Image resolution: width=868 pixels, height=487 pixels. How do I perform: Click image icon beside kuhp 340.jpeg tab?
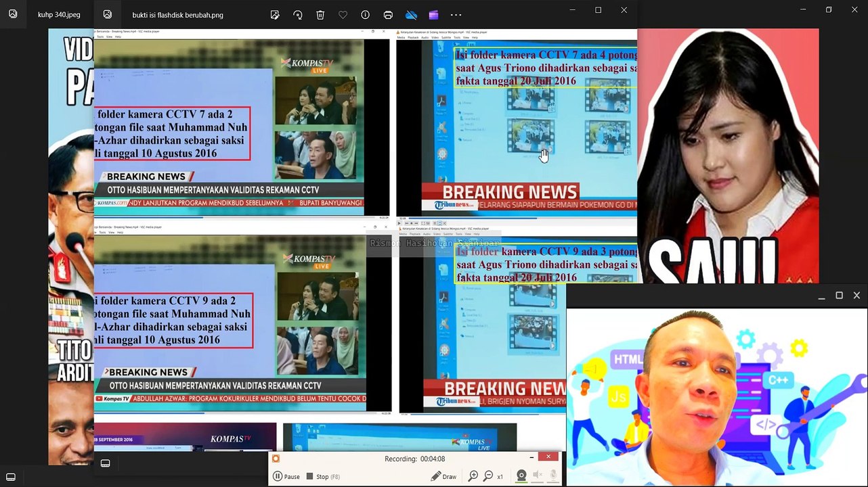13,14
